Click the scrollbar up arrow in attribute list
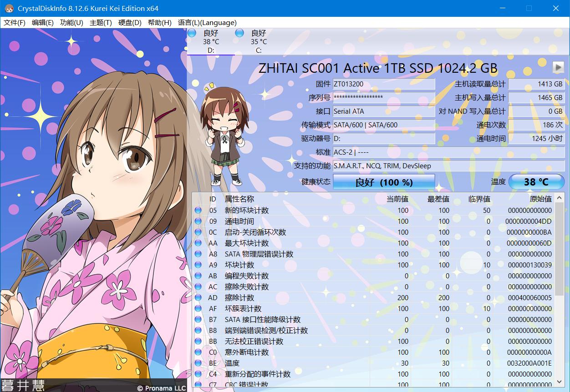The height and width of the screenshot is (392, 570). tap(560, 197)
